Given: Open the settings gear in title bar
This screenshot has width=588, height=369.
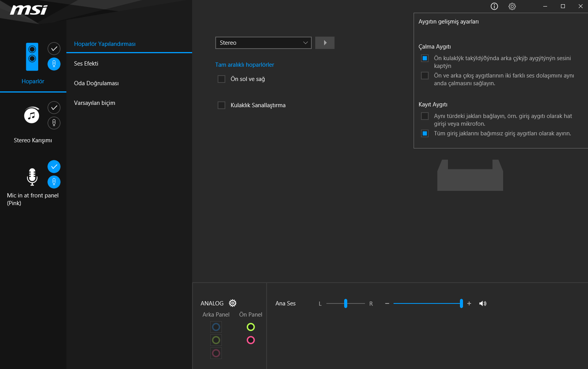Looking at the screenshot, I should pos(512,6).
